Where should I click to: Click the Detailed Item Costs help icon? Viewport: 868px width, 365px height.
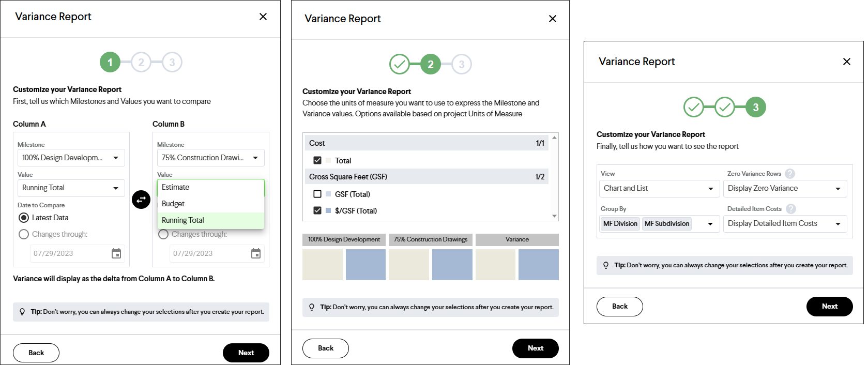[x=791, y=209]
